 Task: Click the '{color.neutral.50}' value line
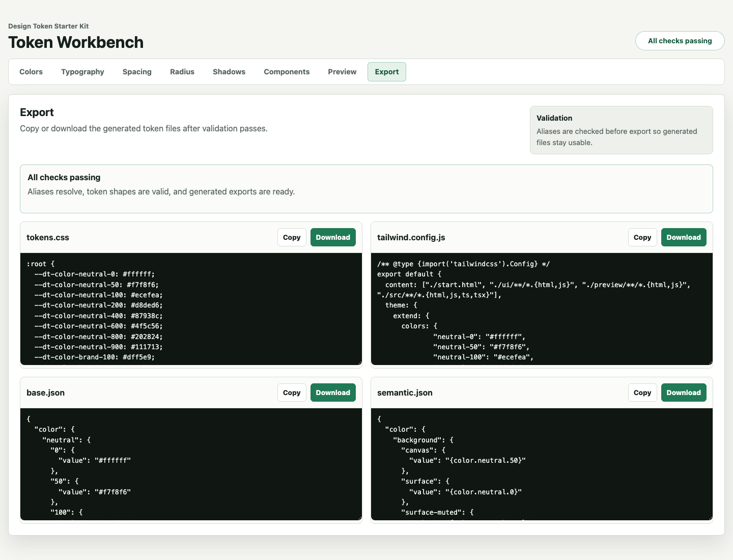pos(467,460)
